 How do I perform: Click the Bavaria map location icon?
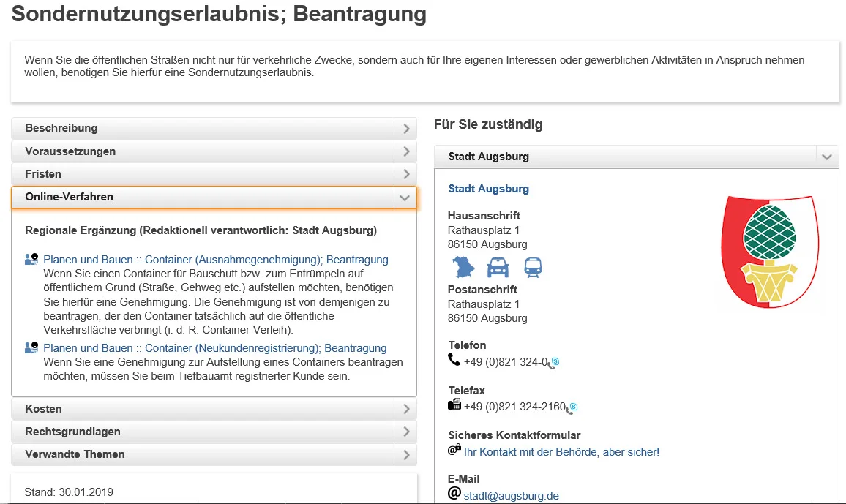(x=463, y=267)
